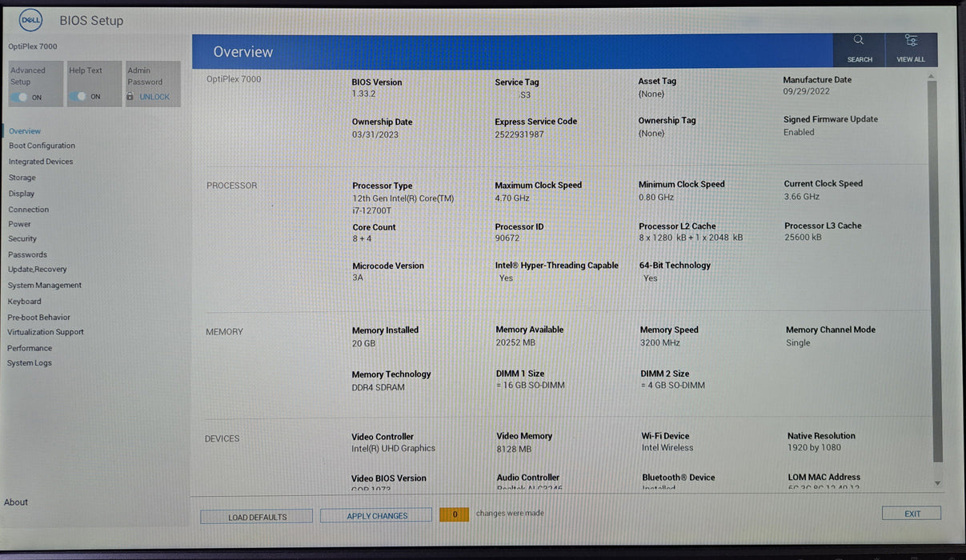Click the DEVICES section heading
Viewport: 966px width, 560px height.
222,438
